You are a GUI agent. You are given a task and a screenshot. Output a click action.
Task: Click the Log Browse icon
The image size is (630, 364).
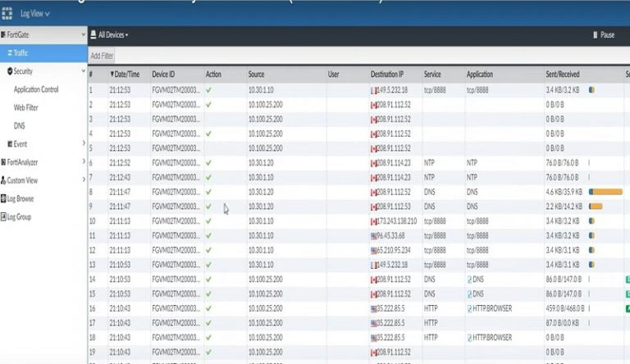pyautogui.click(x=3, y=198)
